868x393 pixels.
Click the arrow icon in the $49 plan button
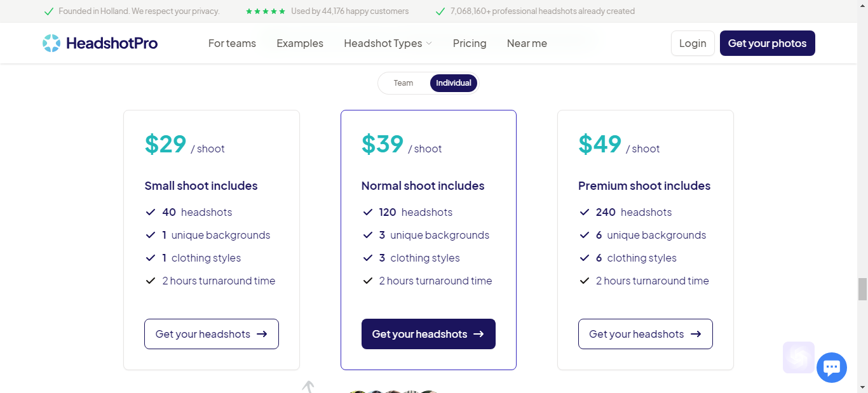tap(696, 334)
